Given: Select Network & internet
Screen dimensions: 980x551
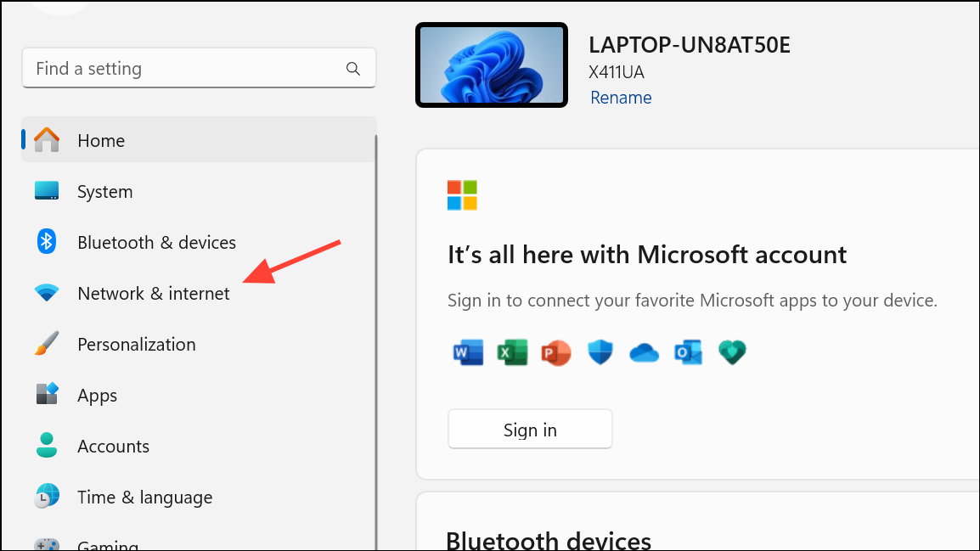Looking at the screenshot, I should point(199,293).
